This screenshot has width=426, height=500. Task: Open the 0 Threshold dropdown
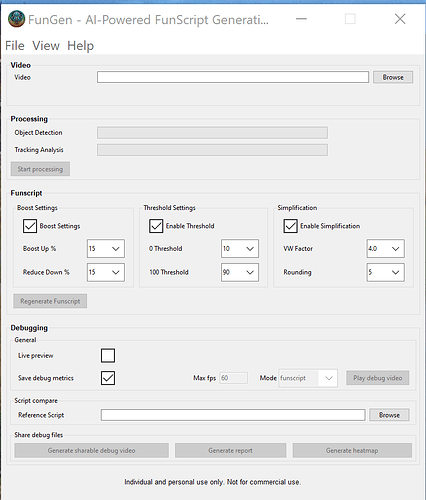tap(240, 248)
